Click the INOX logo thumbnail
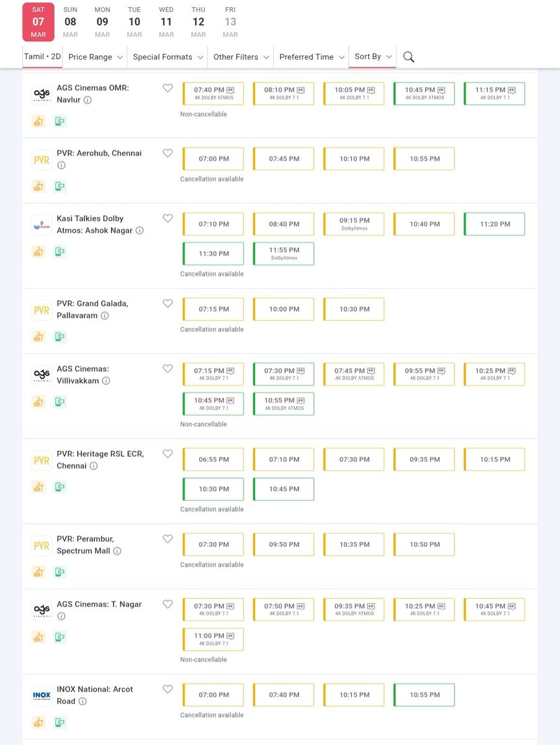This screenshot has height=745, width=560. [x=42, y=695]
